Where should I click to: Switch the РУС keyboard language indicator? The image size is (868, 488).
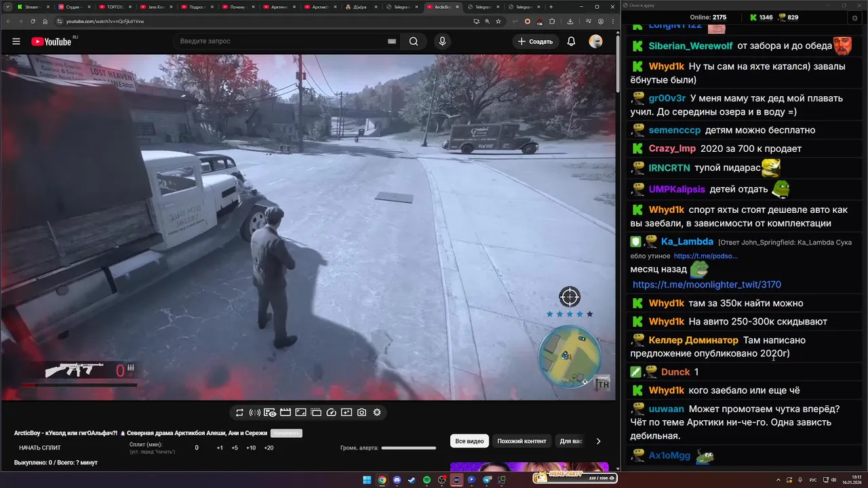point(813,479)
